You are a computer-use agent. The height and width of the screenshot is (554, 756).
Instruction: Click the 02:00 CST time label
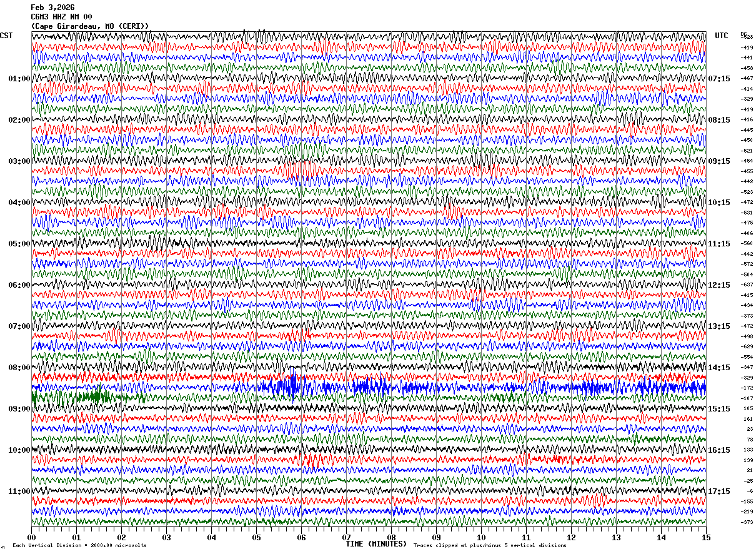click(19, 120)
